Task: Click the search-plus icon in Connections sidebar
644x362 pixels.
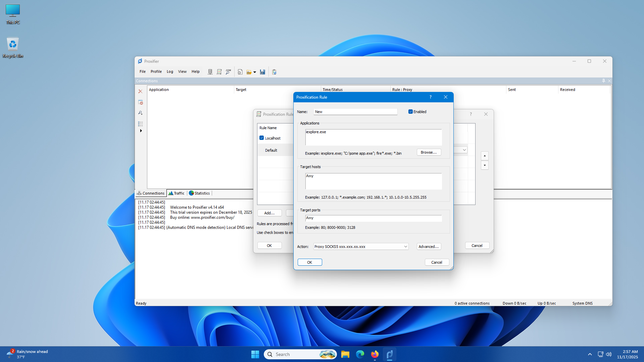Action: (140, 113)
